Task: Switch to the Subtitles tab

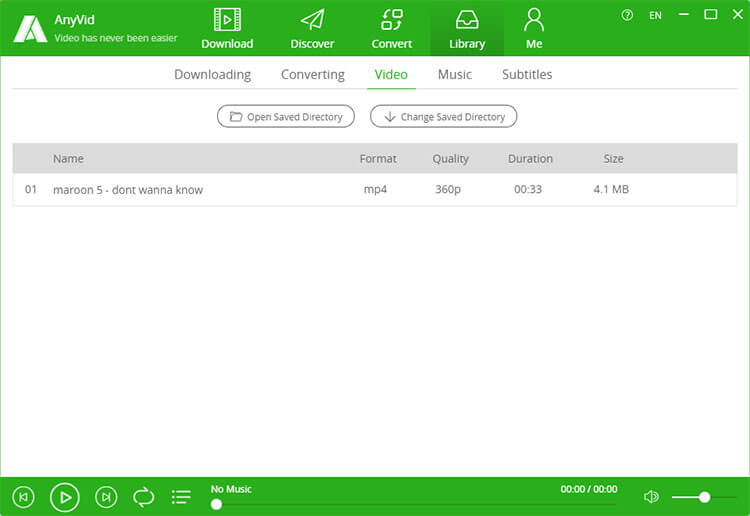Action: click(x=527, y=75)
